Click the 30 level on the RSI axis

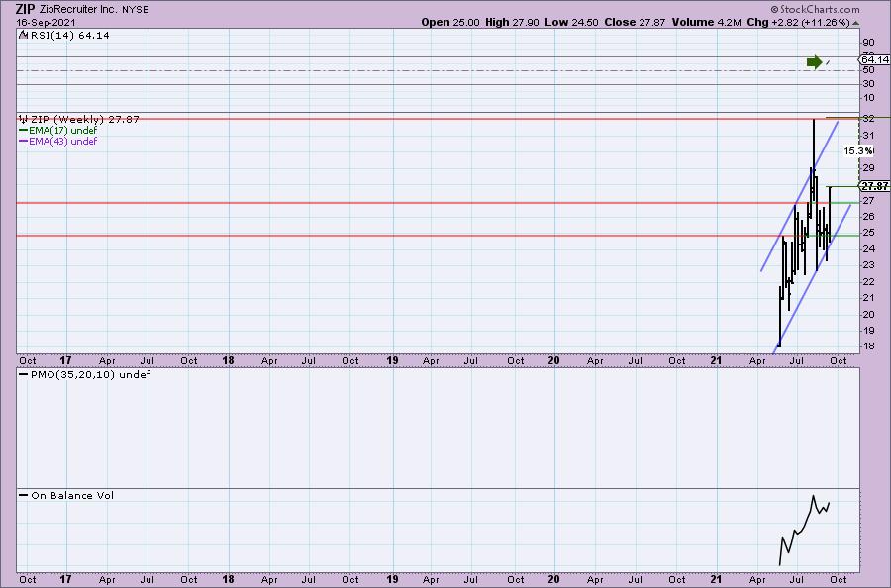[x=868, y=84]
